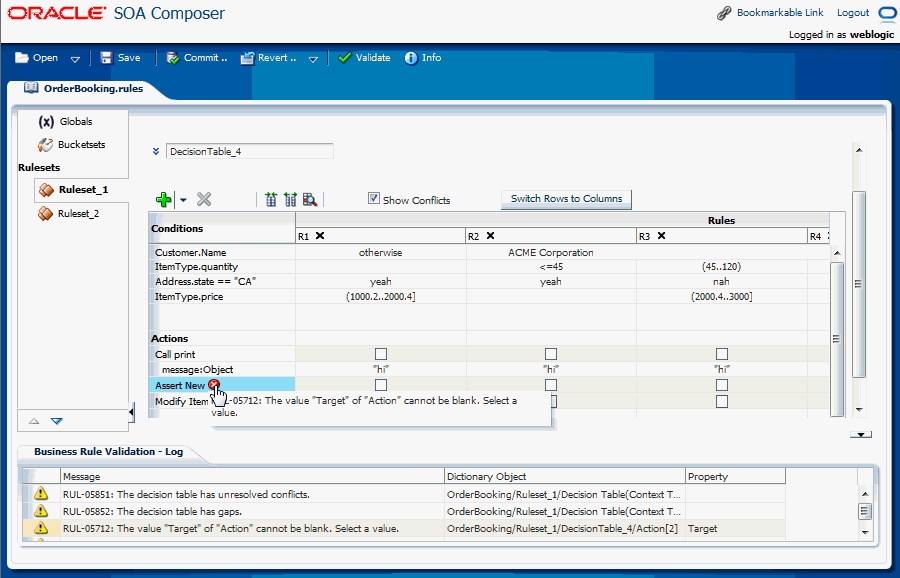This screenshot has width=900, height=578.
Task: Toggle the Show Conflicts checkbox
Action: pos(374,199)
